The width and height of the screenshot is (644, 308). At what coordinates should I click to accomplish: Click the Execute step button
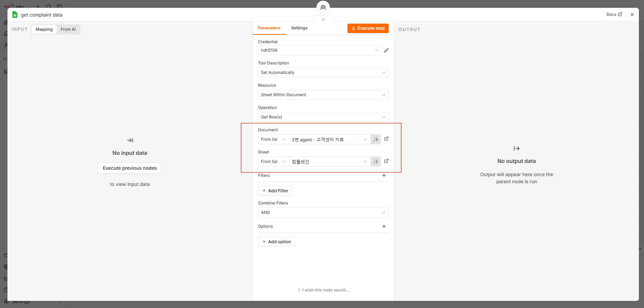pyautogui.click(x=368, y=28)
